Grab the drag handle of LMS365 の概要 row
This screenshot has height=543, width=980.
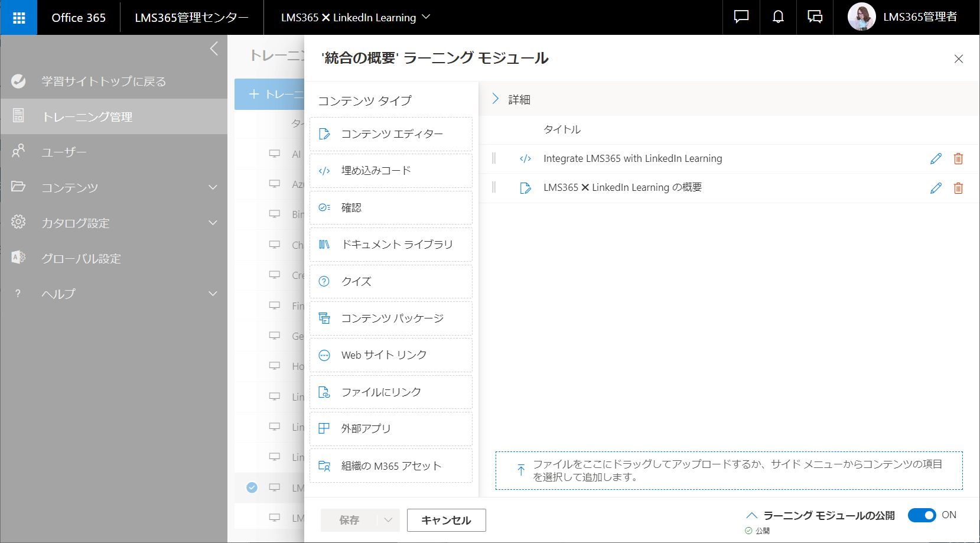tap(494, 187)
